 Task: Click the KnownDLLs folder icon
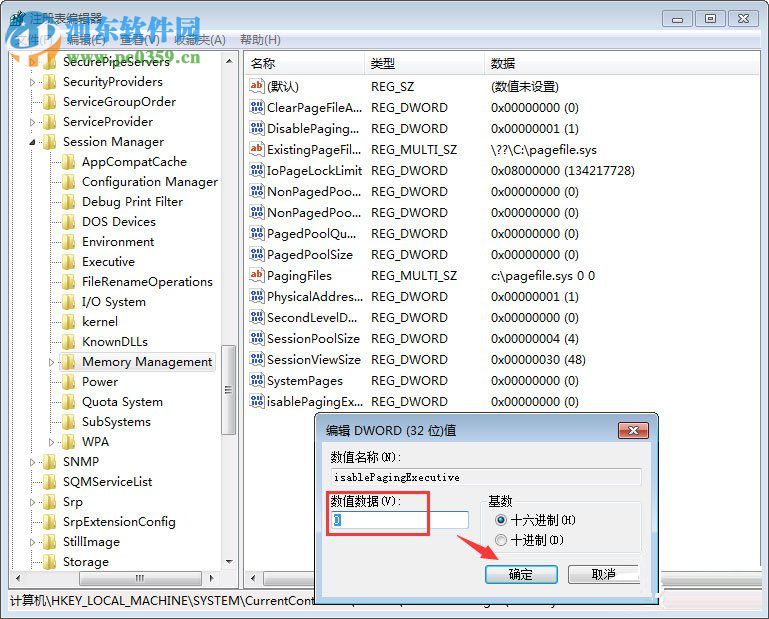pyautogui.click(x=69, y=342)
